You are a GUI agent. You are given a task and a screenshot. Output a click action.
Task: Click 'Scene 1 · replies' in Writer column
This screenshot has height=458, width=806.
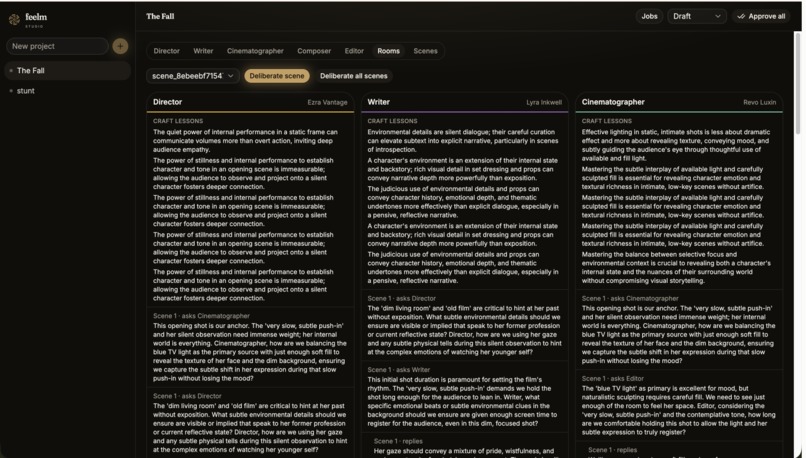click(398, 442)
